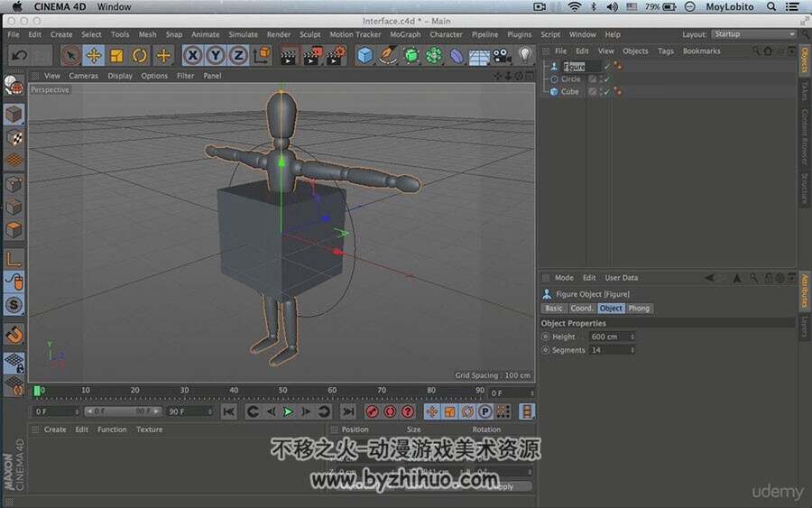Toggle the Y axis lock

point(216,55)
